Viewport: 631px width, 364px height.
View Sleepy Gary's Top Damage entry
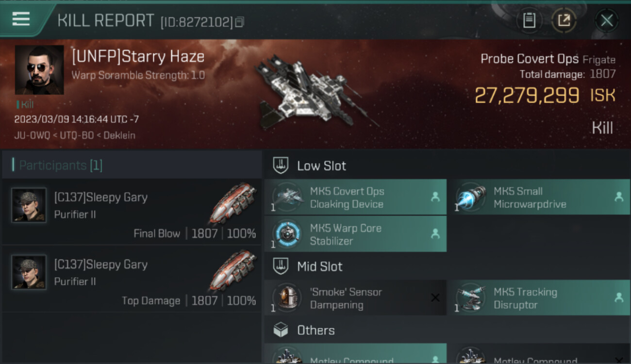(131, 279)
